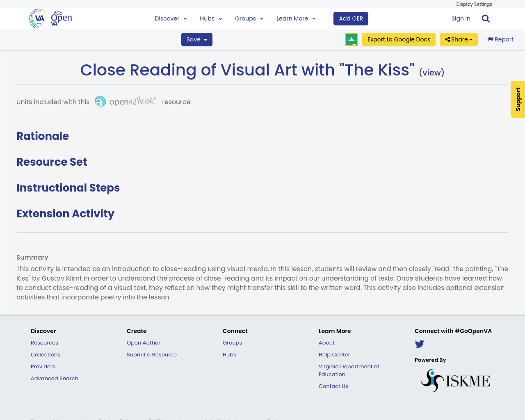This screenshot has width=525, height=420.
Task: Click Export to Google Docs
Action: 399,39
